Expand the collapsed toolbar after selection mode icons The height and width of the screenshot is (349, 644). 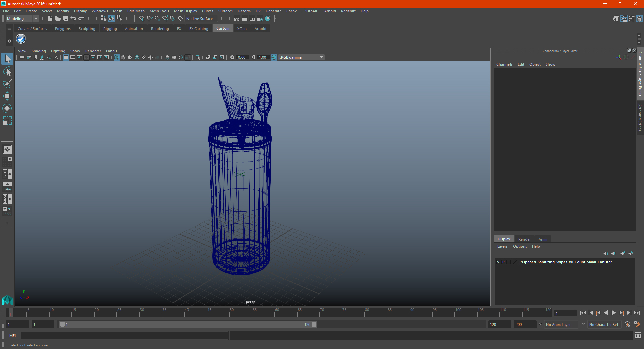[126, 19]
